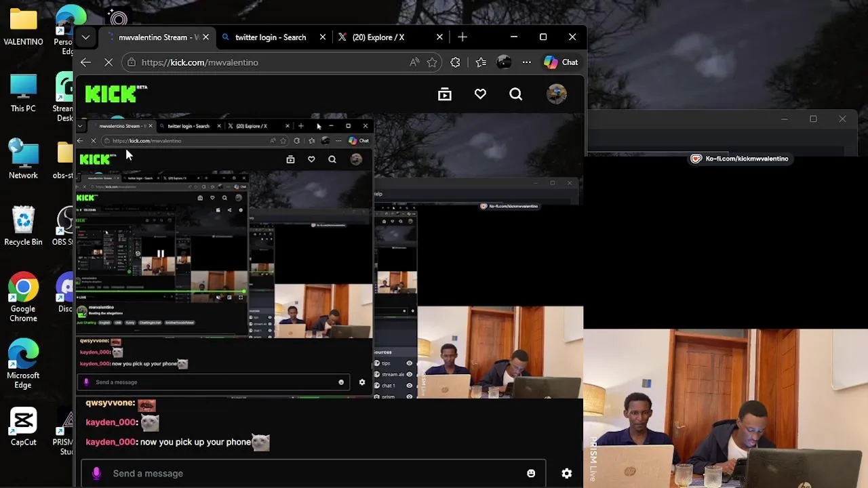Go back using the browser back arrow
Screen dimensions: 868x488
click(x=85, y=62)
